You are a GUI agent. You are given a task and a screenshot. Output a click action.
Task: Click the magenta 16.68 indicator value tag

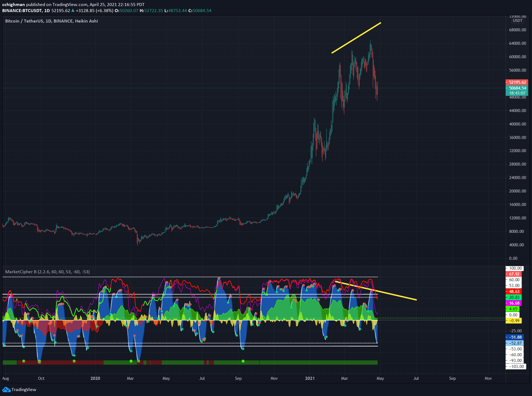pos(514,303)
